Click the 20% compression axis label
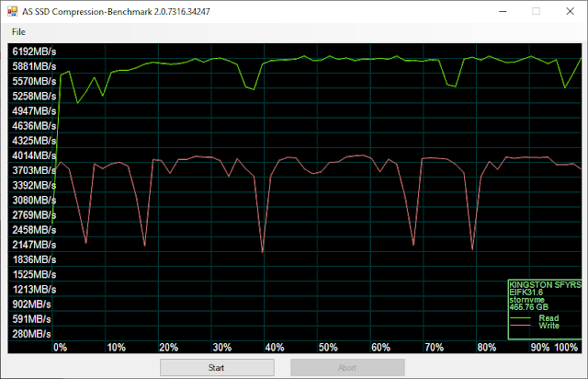Screen dimensions: 588x379 pos(169,348)
